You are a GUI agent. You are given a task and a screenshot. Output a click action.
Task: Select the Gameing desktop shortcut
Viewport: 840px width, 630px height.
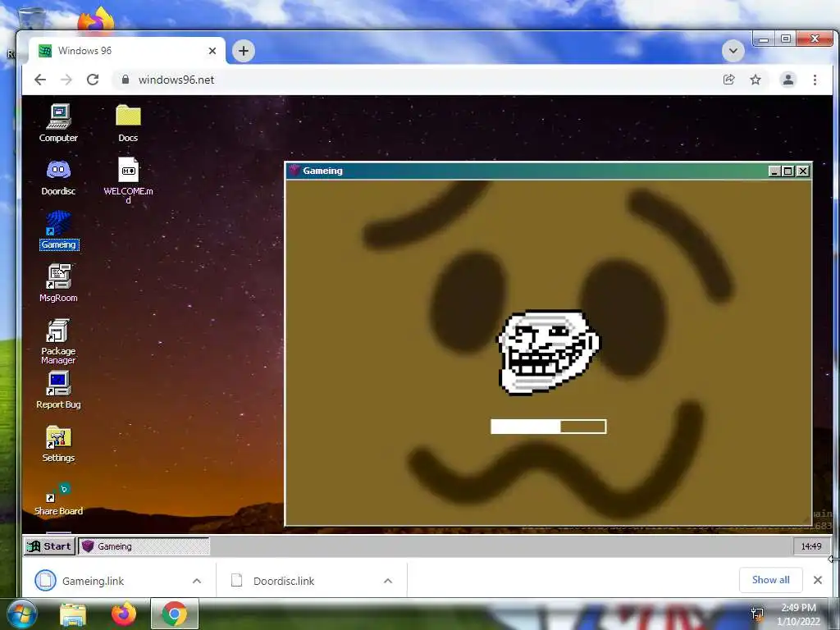pos(58,231)
